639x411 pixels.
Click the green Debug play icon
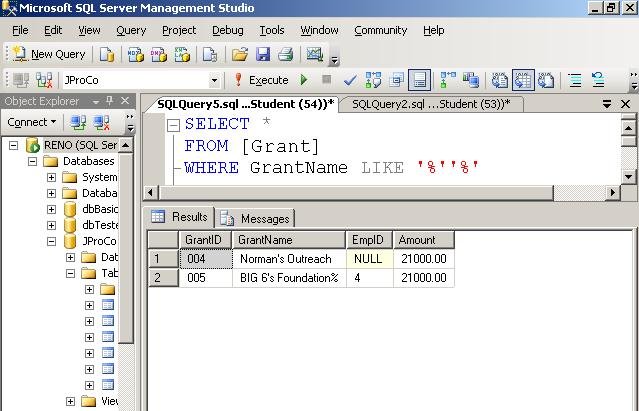pyautogui.click(x=304, y=79)
